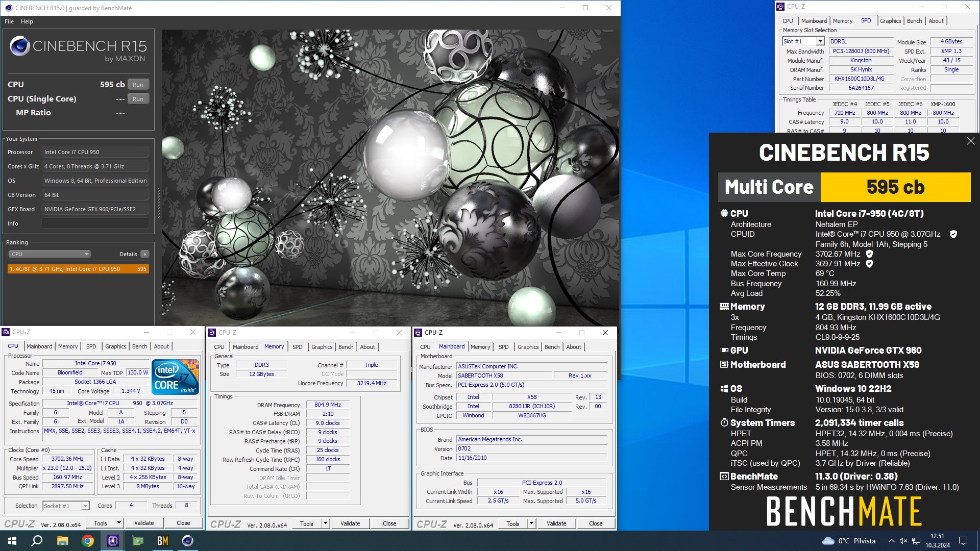Switch to Mainboard tab in CPU-Z CPU window
The width and height of the screenshot is (980, 551).
click(x=39, y=346)
